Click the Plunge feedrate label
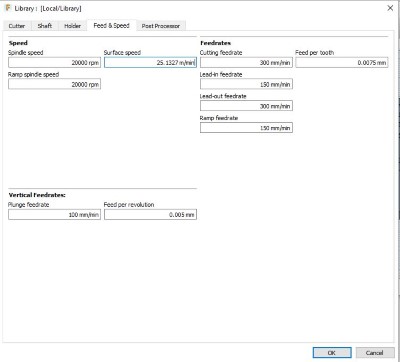 (x=29, y=205)
